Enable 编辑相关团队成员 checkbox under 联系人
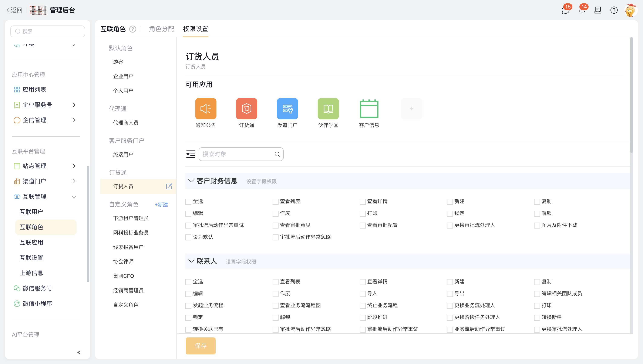The image size is (643, 364). [x=537, y=294]
